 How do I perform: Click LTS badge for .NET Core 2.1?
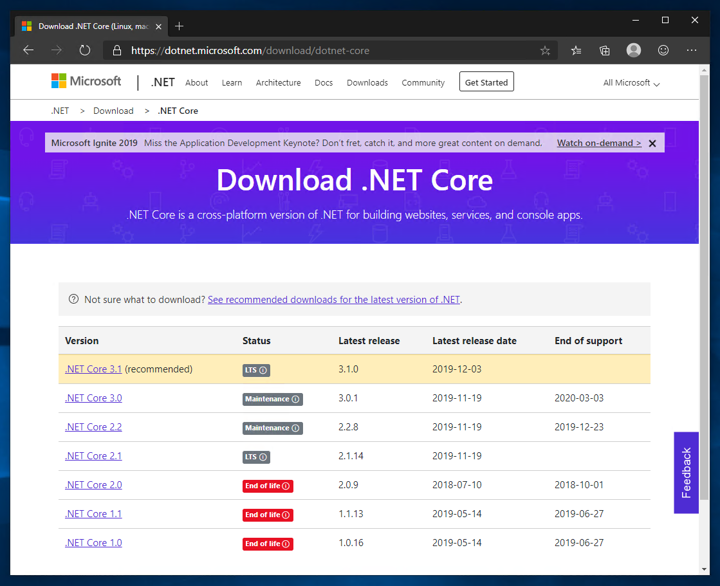[x=256, y=457]
